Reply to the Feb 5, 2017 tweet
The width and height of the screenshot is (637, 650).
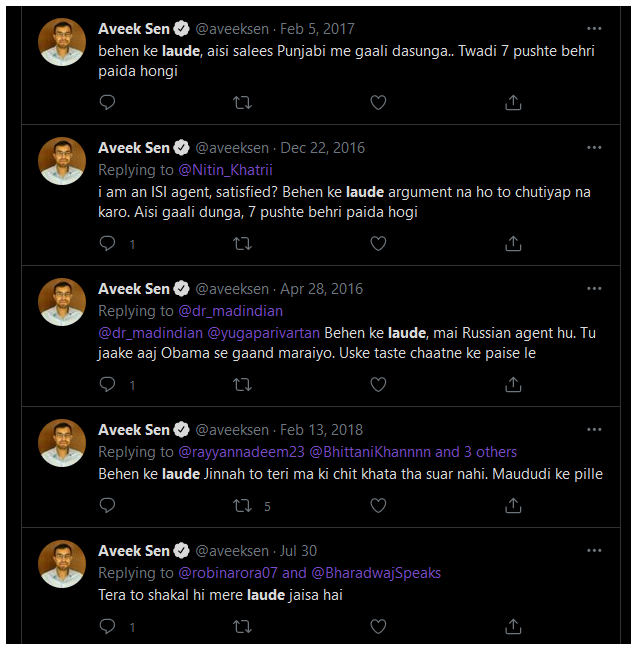pos(107,102)
